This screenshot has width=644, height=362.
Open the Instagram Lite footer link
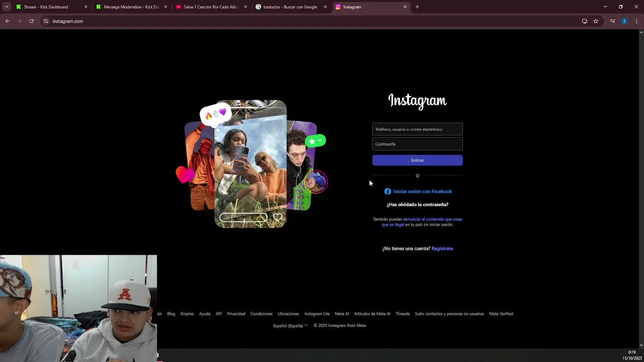(x=317, y=314)
